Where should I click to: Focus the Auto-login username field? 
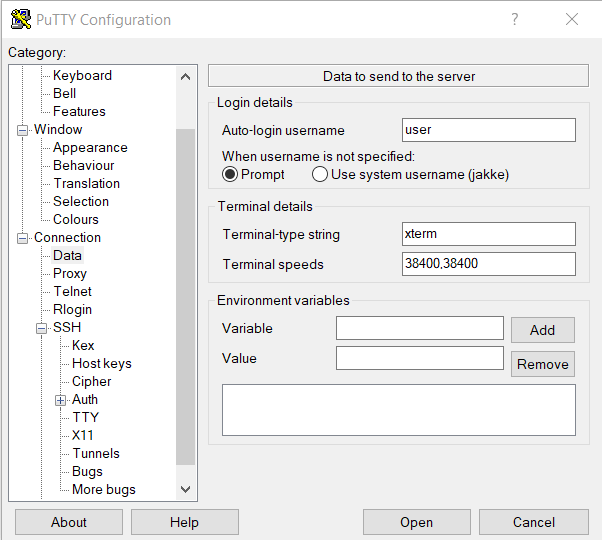point(488,130)
